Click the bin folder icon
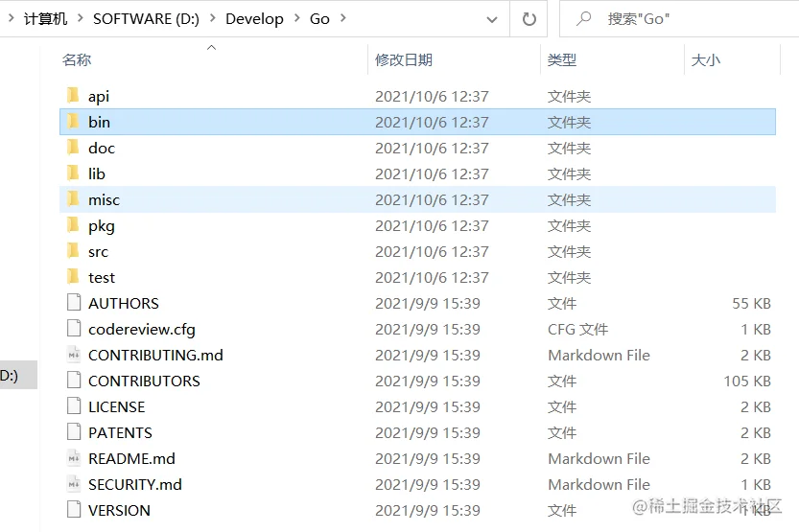Image resolution: width=799 pixels, height=532 pixels. click(x=73, y=121)
